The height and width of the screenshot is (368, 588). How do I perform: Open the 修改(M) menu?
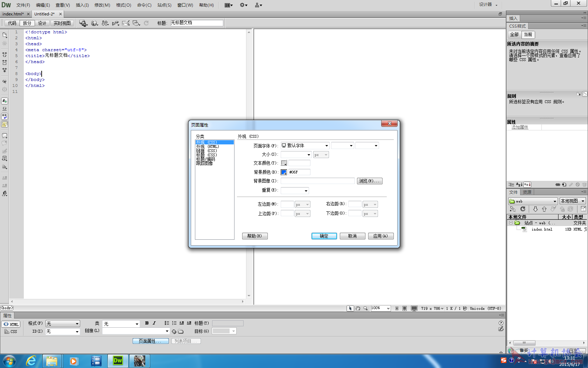(x=102, y=5)
